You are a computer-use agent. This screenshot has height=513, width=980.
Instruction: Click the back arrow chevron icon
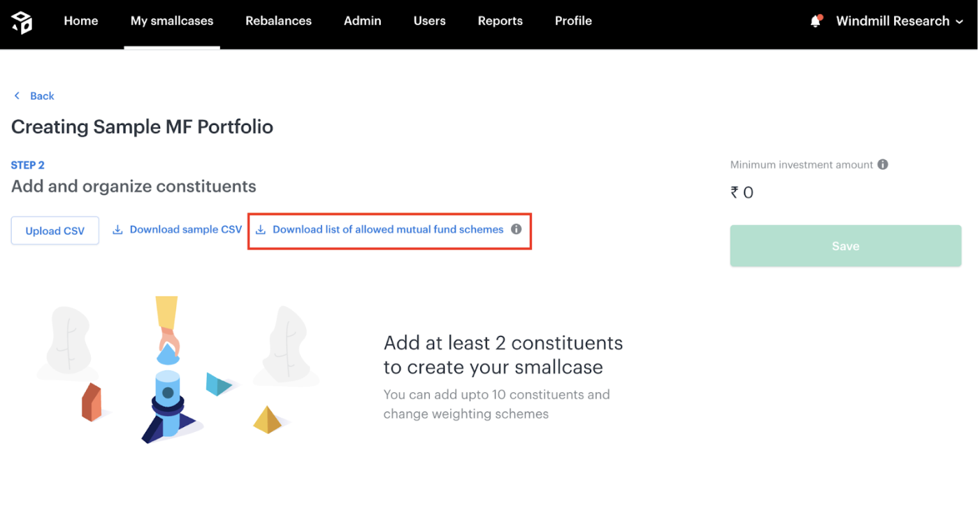(17, 96)
